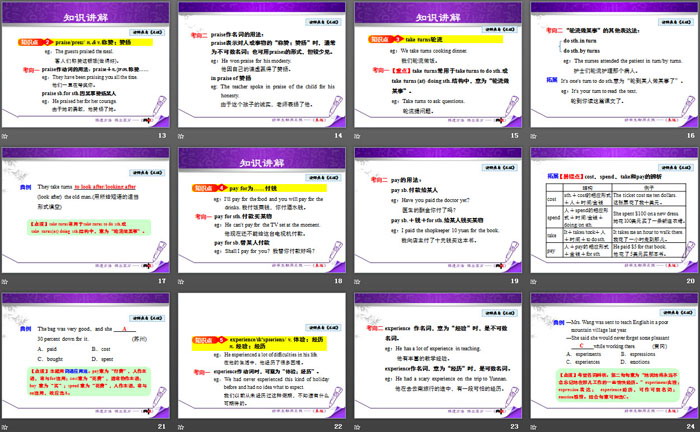Select slide 14 thumbnail on praise as noun

(x=262, y=65)
